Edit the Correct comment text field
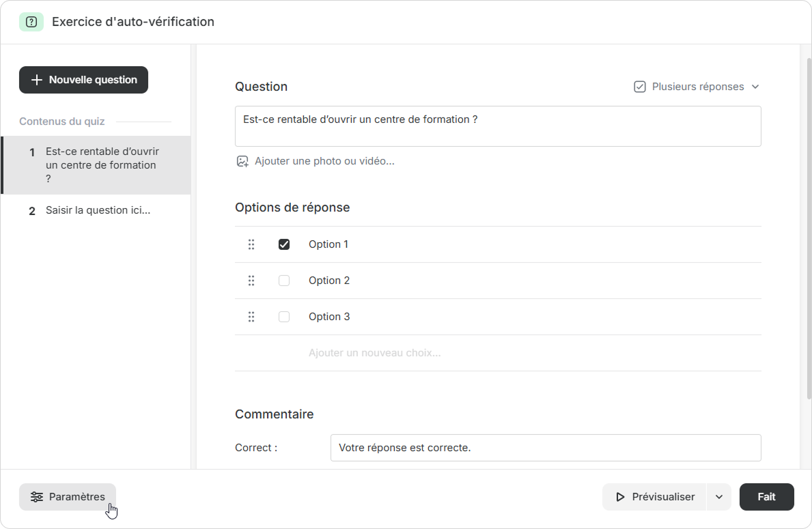 (545, 448)
